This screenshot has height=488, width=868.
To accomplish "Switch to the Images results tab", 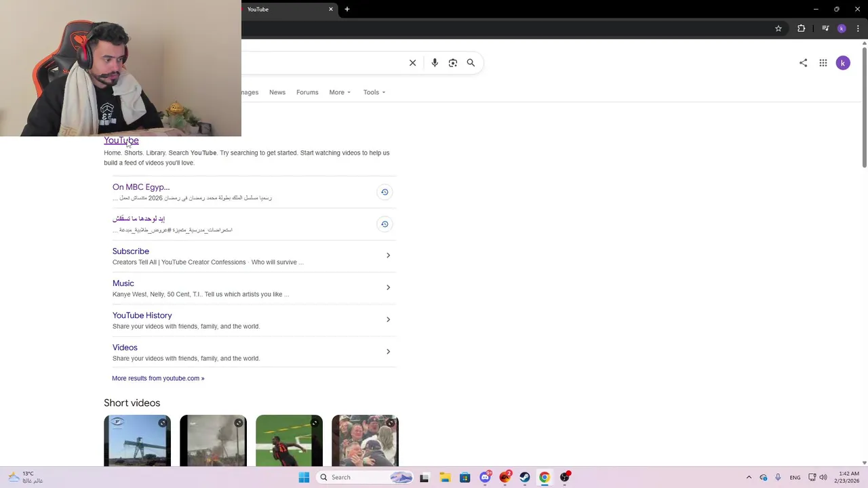I will pos(250,92).
